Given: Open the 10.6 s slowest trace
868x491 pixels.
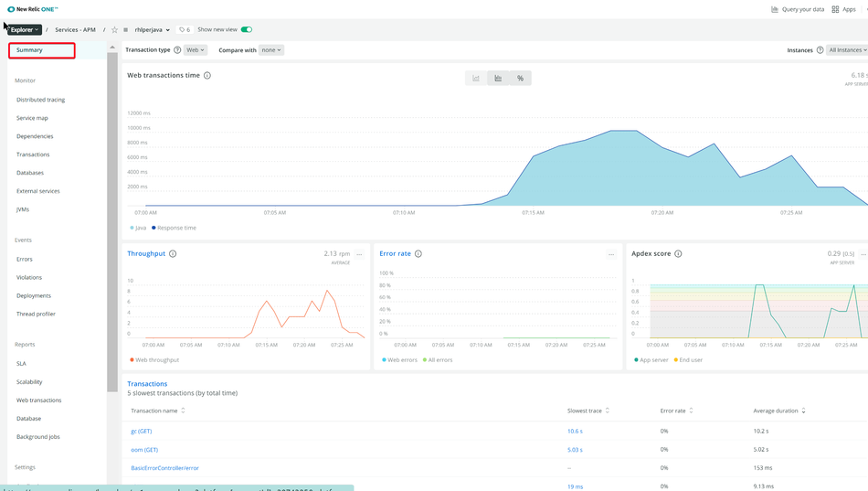Looking at the screenshot, I should coord(575,432).
